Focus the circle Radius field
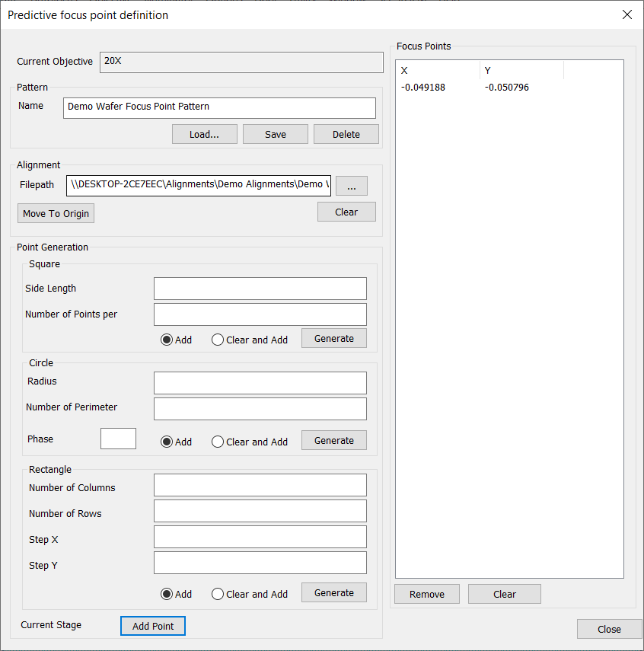This screenshot has width=644, height=651. point(260,383)
